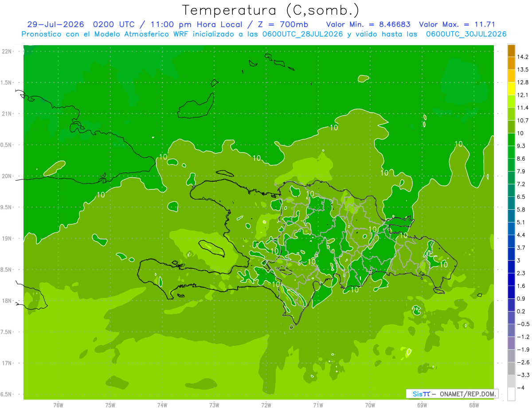This screenshot has height=411, width=532.
Task: Select the "0200 UTC" time text
Action: pyautogui.click(x=115, y=24)
